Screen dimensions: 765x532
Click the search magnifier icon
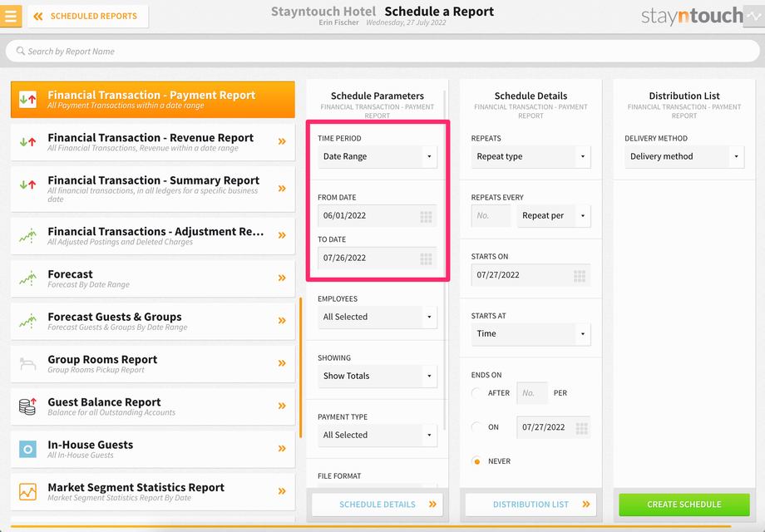pyautogui.click(x=21, y=51)
